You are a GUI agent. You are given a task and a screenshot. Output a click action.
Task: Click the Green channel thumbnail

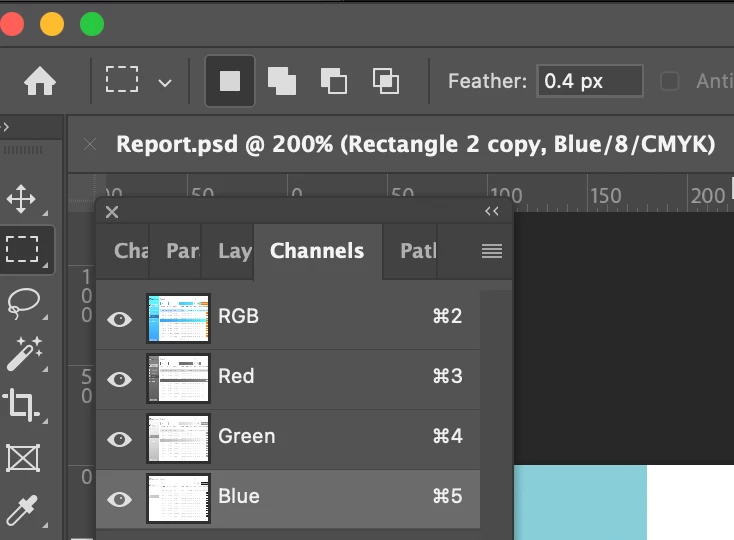point(178,438)
